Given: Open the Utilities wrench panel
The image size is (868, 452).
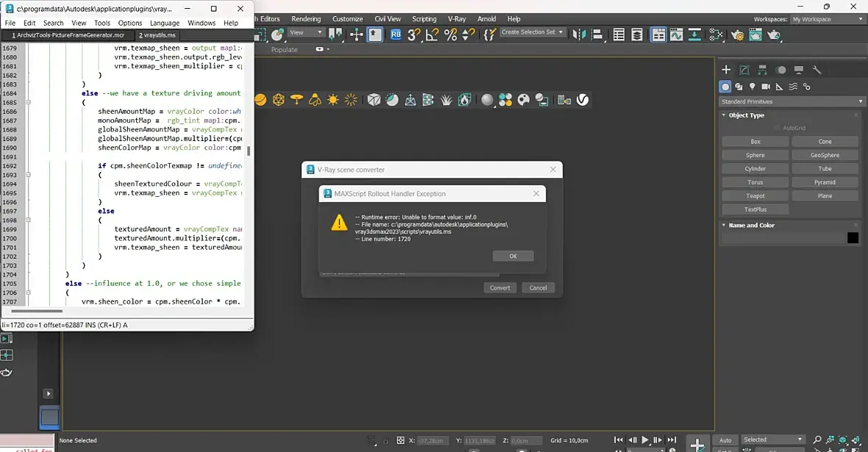Looking at the screenshot, I should coord(817,70).
